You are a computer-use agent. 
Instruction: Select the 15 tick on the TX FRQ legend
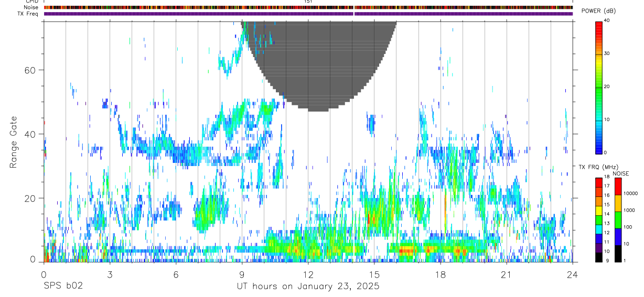pos(607,205)
